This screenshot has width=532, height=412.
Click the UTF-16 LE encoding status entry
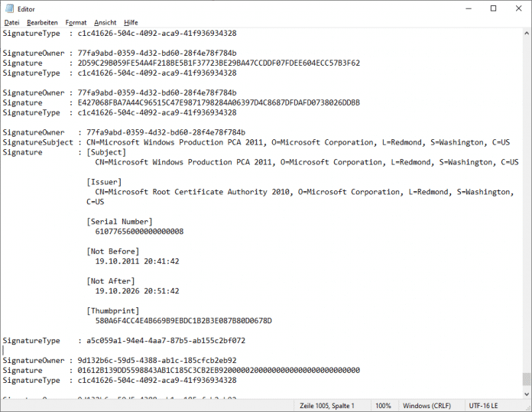[x=483, y=406]
